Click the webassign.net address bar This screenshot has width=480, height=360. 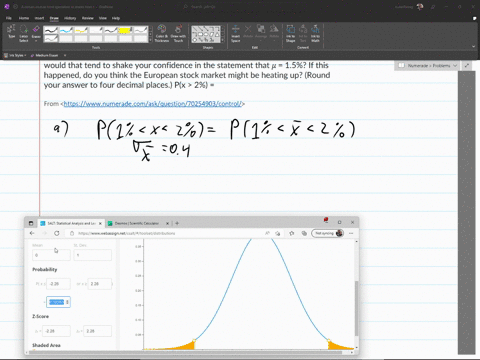click(167, 233)
